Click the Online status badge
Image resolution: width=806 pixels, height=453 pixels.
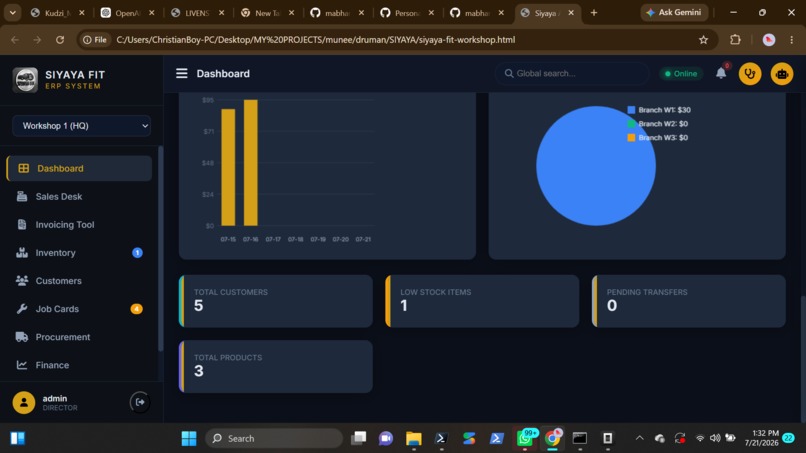681,74
